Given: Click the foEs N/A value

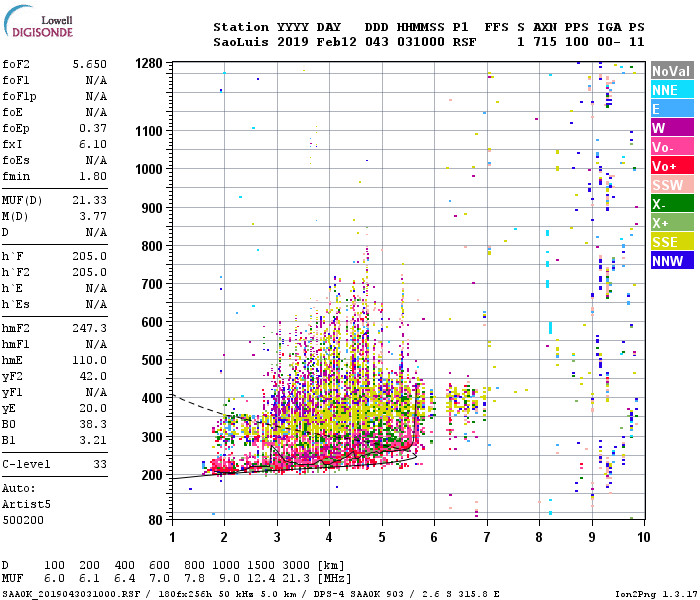Looking at the screenshot, I should pyautogui.click(x=96, y=160).
